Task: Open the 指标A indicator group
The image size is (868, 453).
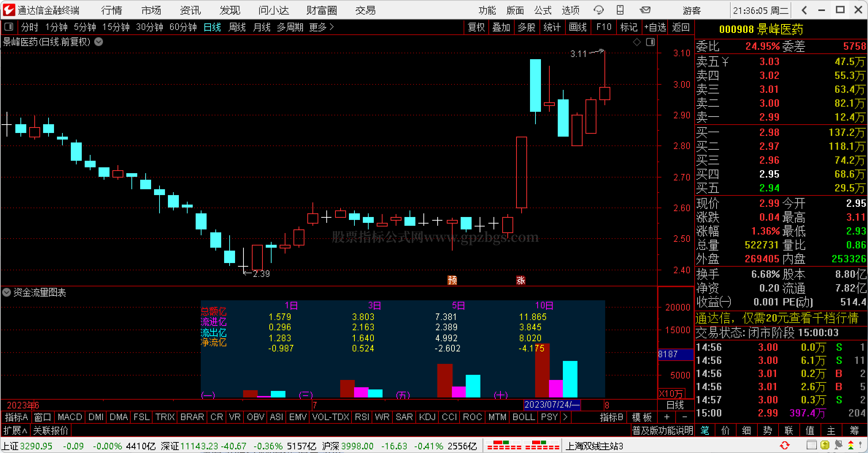Action: [16, 417]
